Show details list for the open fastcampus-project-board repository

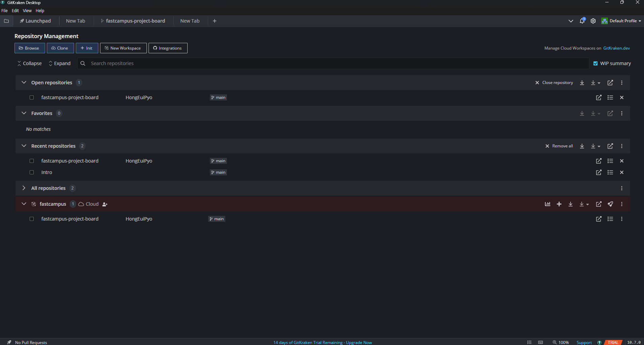click(x=610, y=97)
